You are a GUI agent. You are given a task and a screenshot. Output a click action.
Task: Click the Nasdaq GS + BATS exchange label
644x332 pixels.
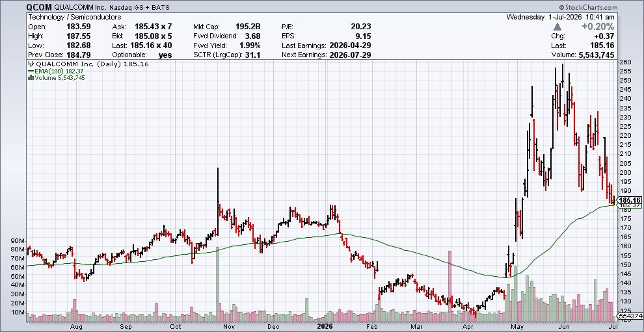139,8
